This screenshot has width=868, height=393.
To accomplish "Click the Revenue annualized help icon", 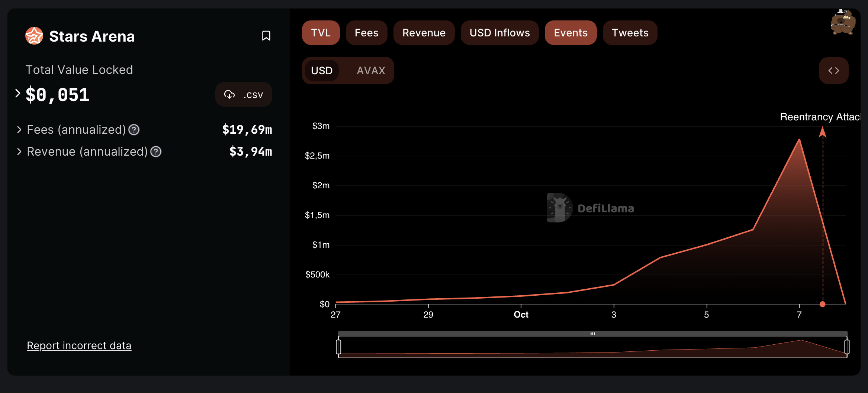I will [x=156, y=152].
